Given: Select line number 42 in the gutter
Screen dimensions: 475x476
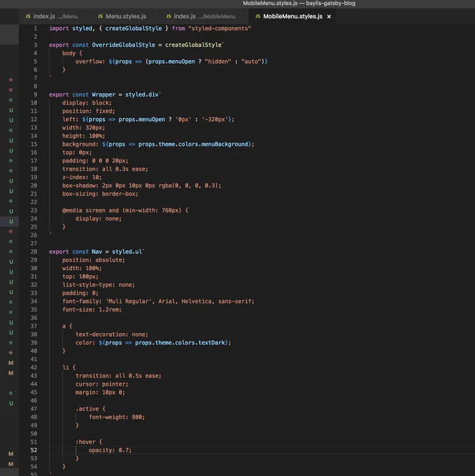Looking at the screenshot, I should (x=34, y=367).
